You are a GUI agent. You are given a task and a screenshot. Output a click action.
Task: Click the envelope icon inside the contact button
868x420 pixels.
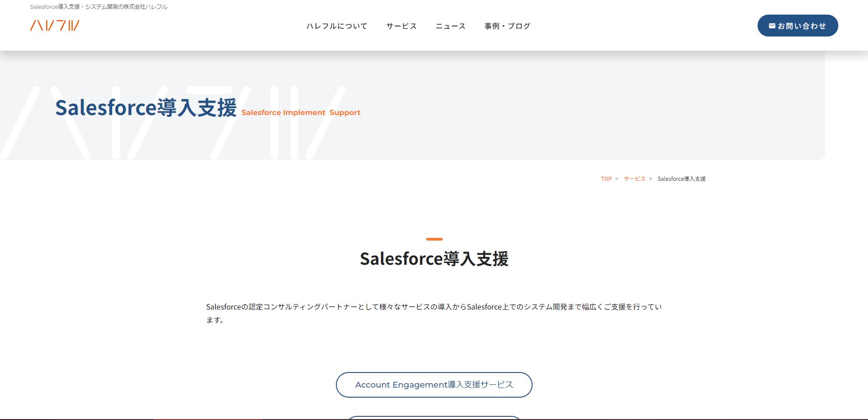(x=771, y=26)
